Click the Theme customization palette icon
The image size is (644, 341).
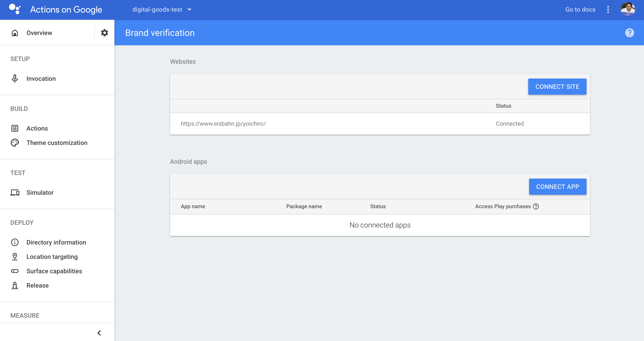15,143
